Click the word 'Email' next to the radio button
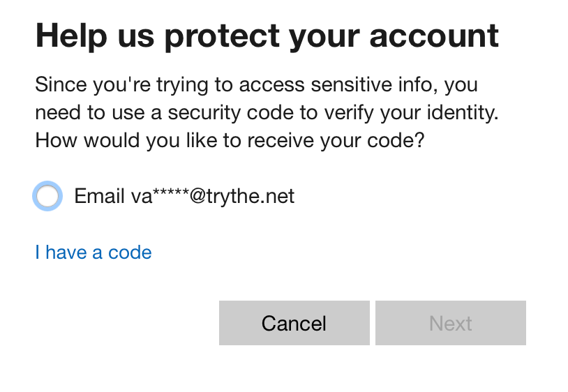The image size is (568, 392). point(99,197)
